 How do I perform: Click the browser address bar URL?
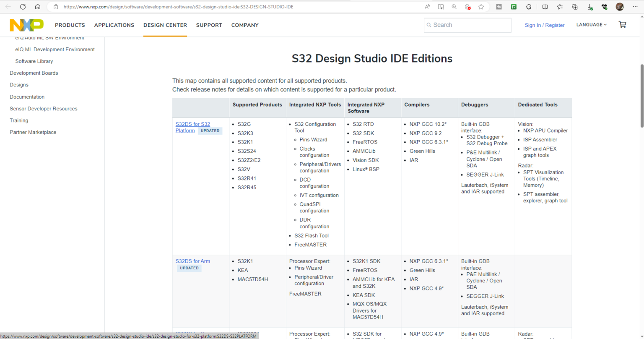(x=178, y=7)
